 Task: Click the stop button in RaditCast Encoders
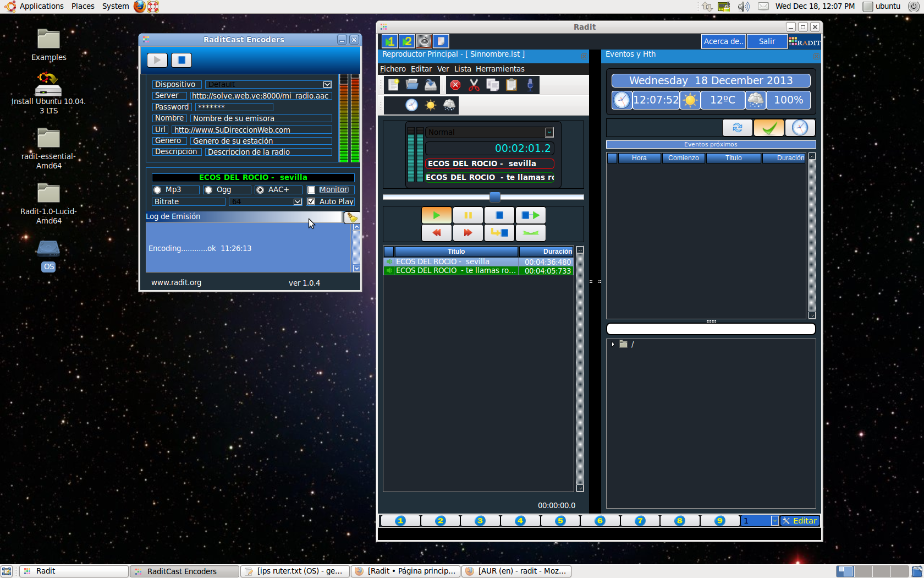(182, 60)
